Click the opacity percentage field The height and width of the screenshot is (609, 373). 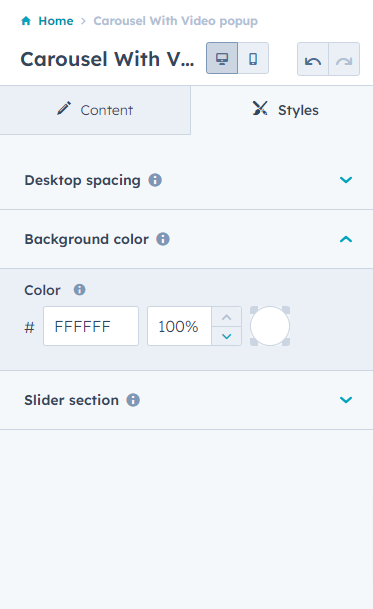[x=180, y=326]
